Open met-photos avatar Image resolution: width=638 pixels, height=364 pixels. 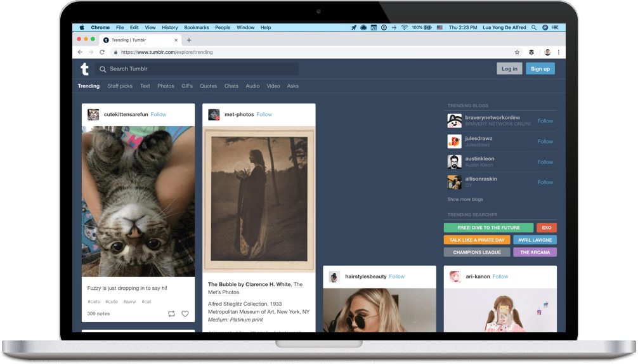pyautogui.click(x=214, y=115)
